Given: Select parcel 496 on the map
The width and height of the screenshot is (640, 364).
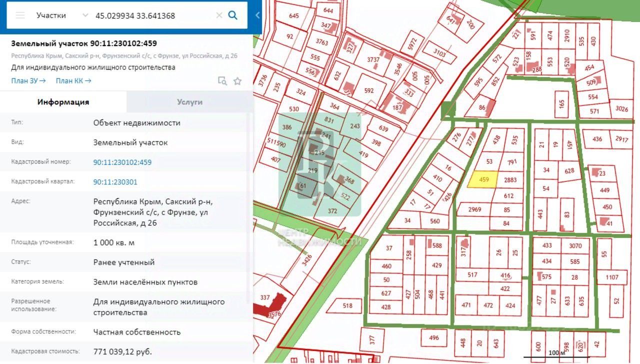Looking at the screenshot, I should pos(434,338).
